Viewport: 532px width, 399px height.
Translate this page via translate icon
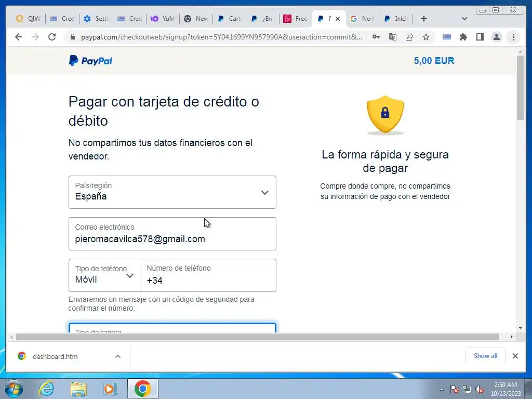393,37
